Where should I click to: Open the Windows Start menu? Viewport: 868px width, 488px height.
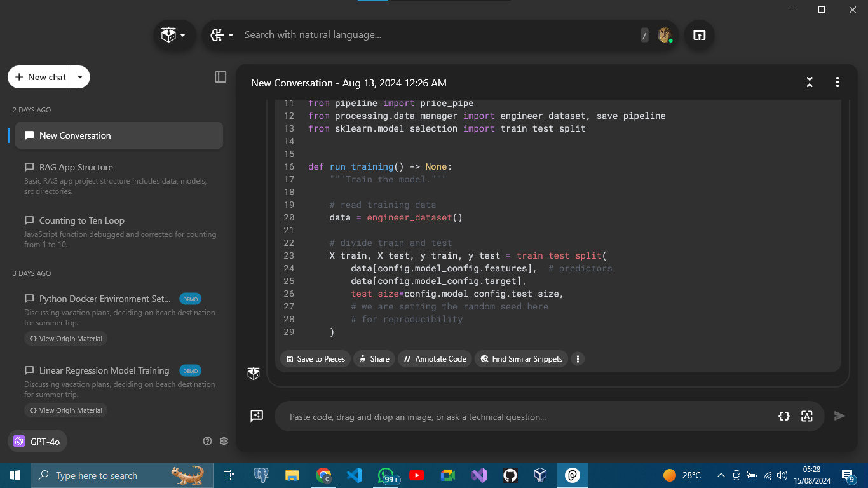pyautogui.click(x=15, y=475)
